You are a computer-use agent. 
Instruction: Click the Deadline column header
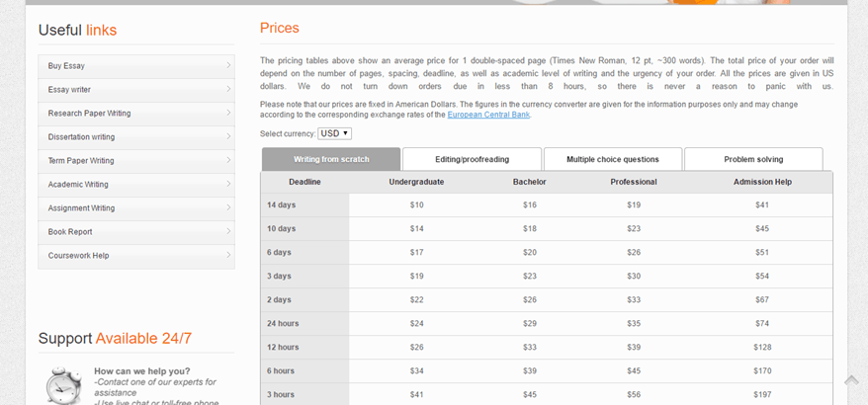click(x=304, y=182)
